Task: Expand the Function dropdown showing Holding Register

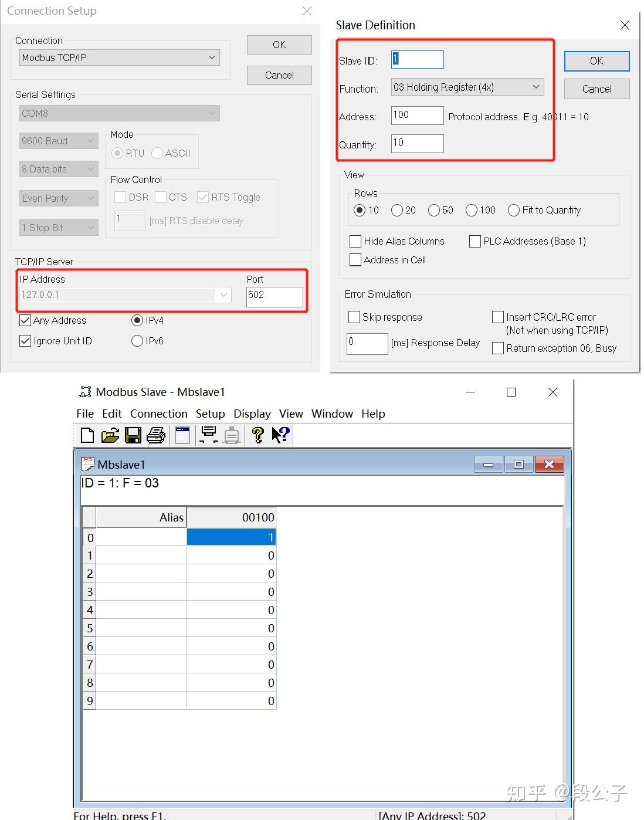Action: pyautogui.click(x=535, y=87)
